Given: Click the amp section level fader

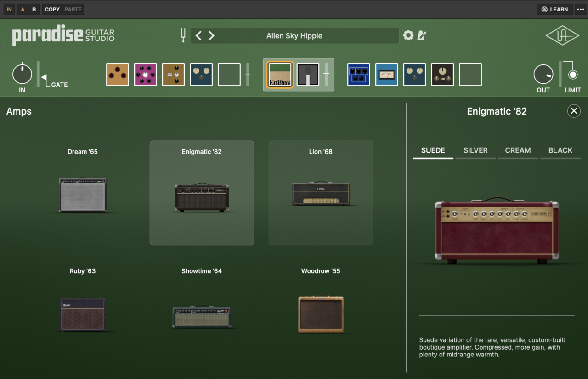Looking at the screenshot, I should click(x=327, y=75).
